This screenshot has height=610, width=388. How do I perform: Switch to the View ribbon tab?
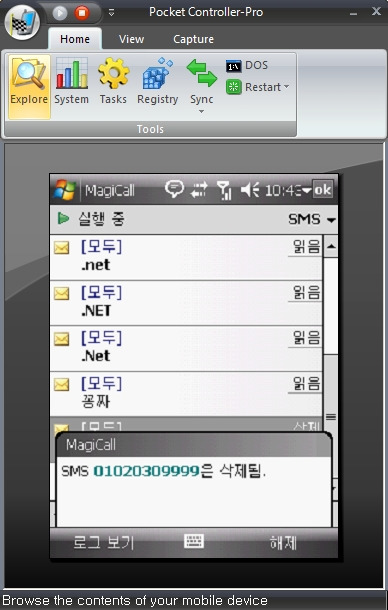click(132, 39)
